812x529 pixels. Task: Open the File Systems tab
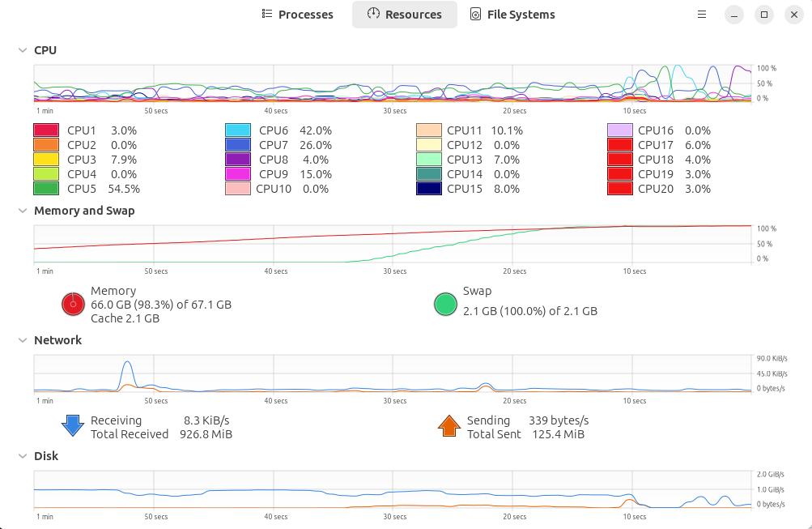512,15
